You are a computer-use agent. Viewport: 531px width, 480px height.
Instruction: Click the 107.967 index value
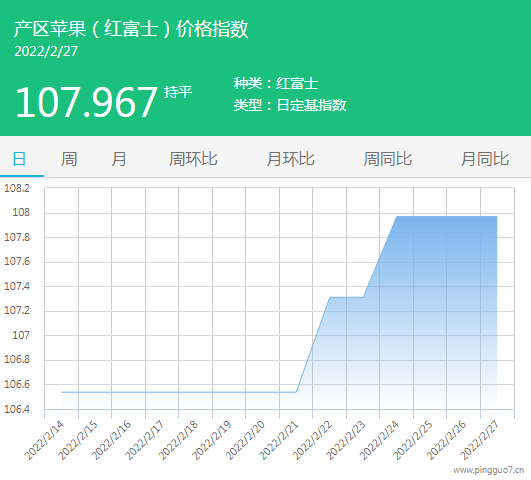(x=86, y=102)
